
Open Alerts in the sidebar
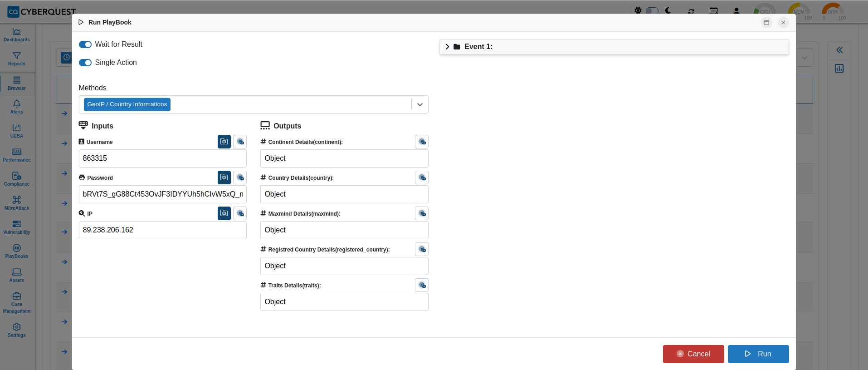pos(17,107)
